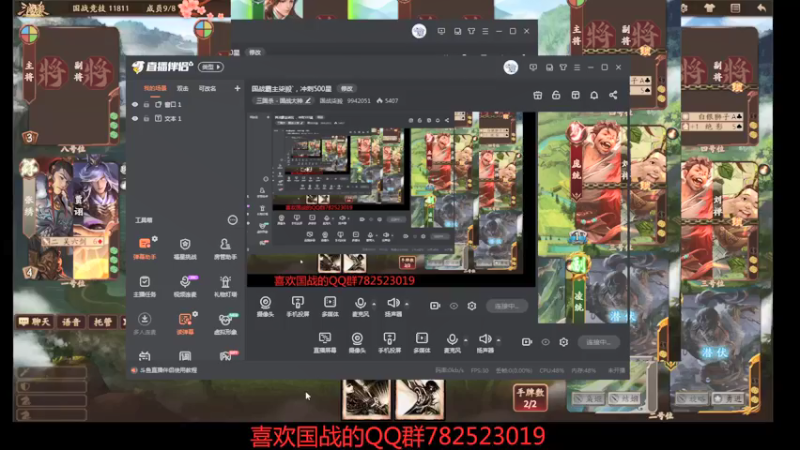Open the game's settings gear icon
The width and height of the screenshot is (800, 450).
tap(684, 8)
